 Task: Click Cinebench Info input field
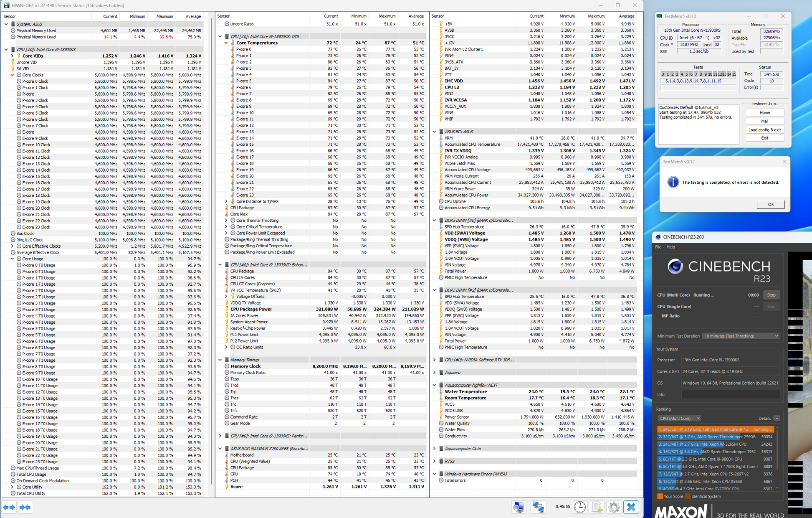click(x=730, y=394)
